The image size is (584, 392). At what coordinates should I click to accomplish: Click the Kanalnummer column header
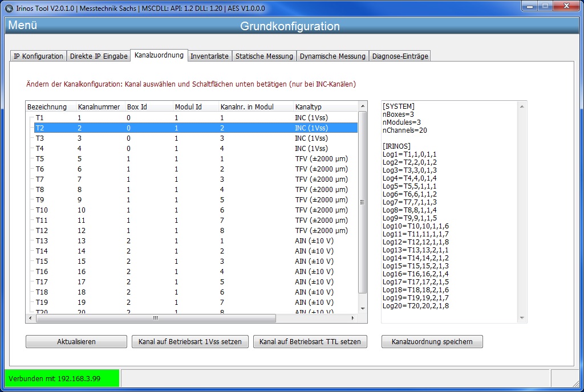[100, 107]
